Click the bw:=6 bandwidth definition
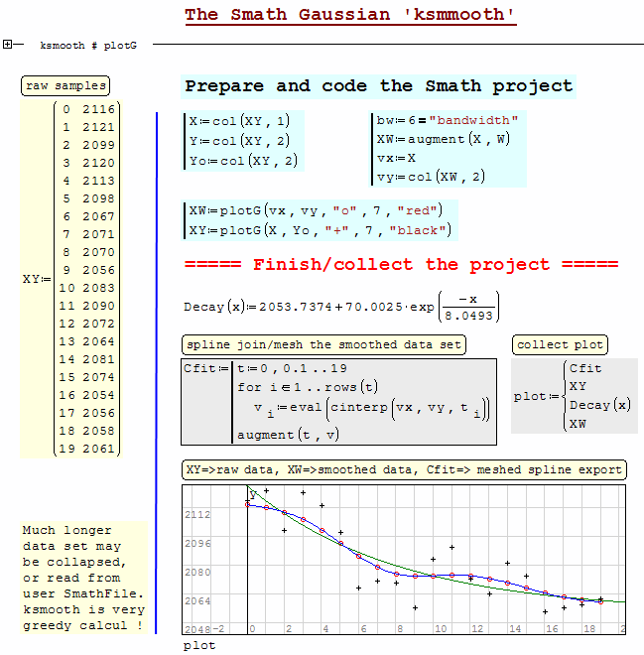The width and height of the screenshot is (644, 655). coord(448,120)
